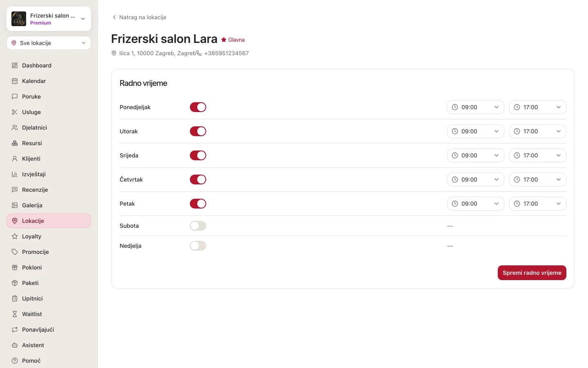
Task: Open the Kalendar calendar icon in sidebar
Action: [15, 81]
